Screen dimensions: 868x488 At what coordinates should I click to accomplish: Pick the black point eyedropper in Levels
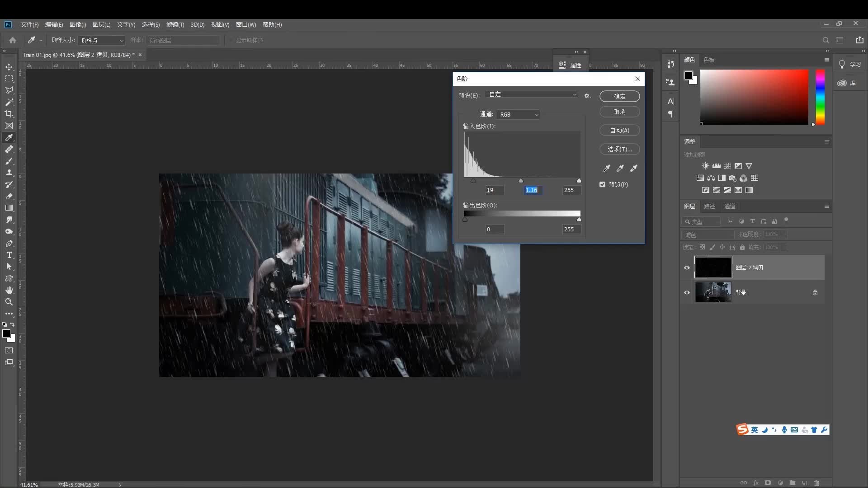pos(607,168)
